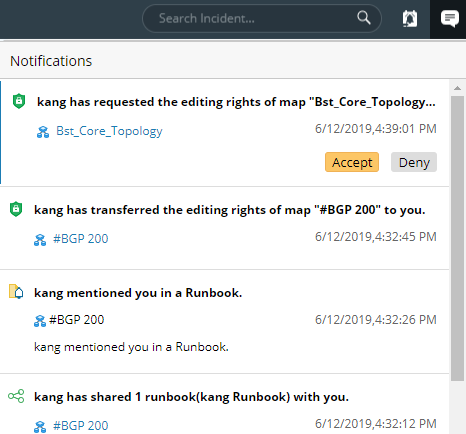Click the map icon beside Bst_Core_Topology

click(x=43, y=132)
